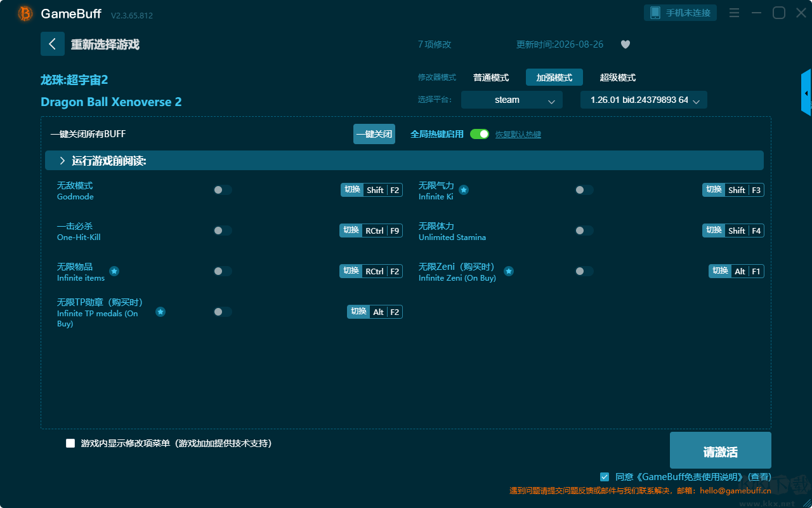This screenshot has width=812, height=508.
Task: Select 加强模式 trainer mode
Action: [x=554, y=77]
